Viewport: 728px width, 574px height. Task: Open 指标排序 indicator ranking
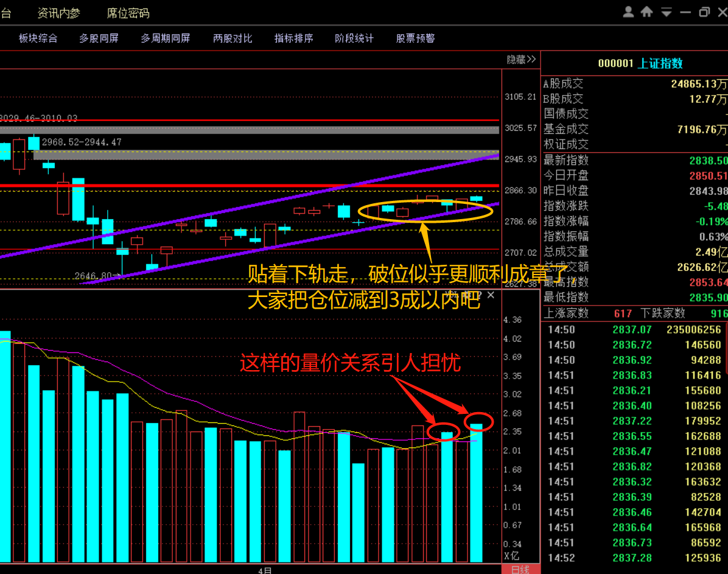(293, 38)
